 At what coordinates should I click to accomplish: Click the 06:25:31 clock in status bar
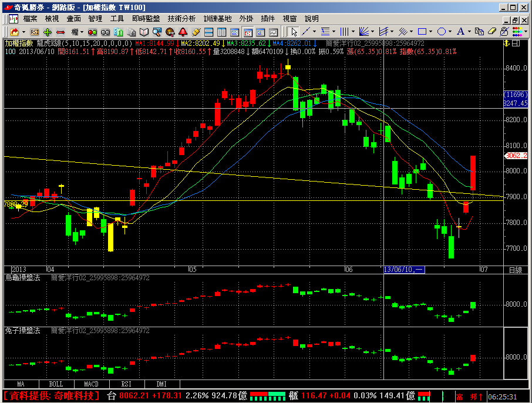tap(503, 397)
